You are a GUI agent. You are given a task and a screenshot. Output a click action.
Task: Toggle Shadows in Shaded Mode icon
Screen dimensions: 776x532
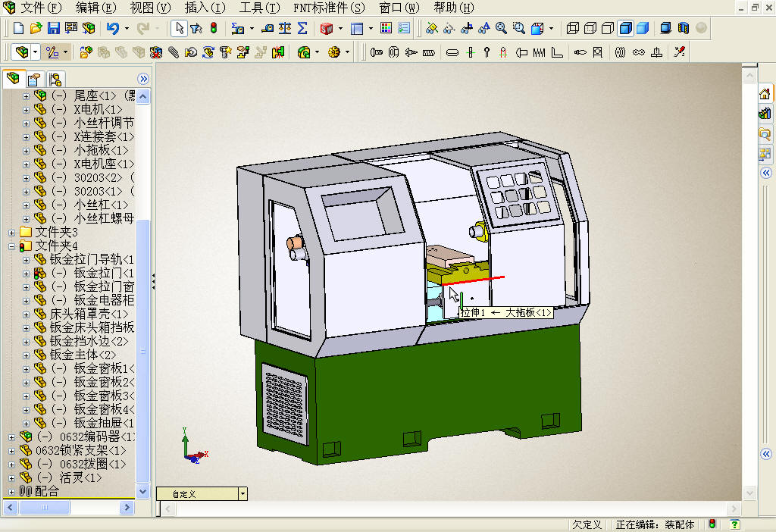[665, 28]
